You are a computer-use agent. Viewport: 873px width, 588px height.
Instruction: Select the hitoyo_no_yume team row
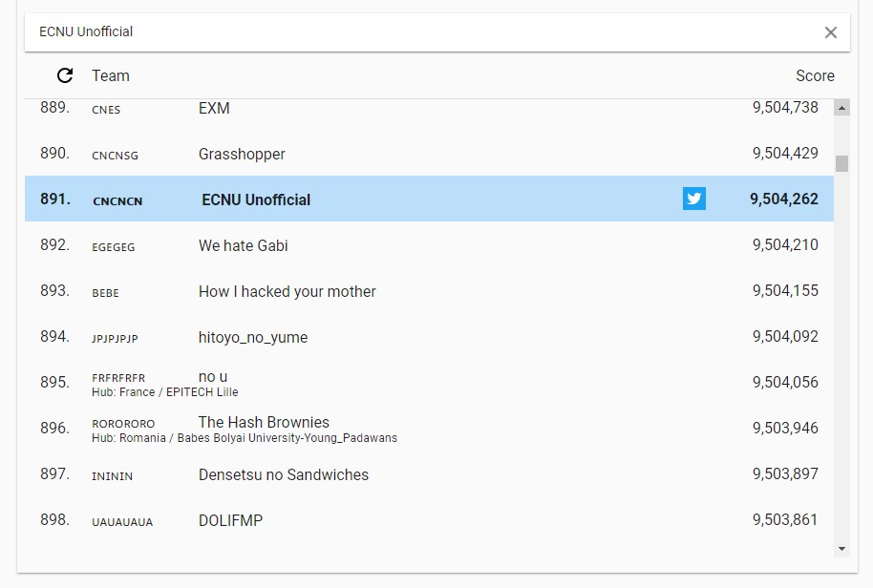click(x=429, y=337)
